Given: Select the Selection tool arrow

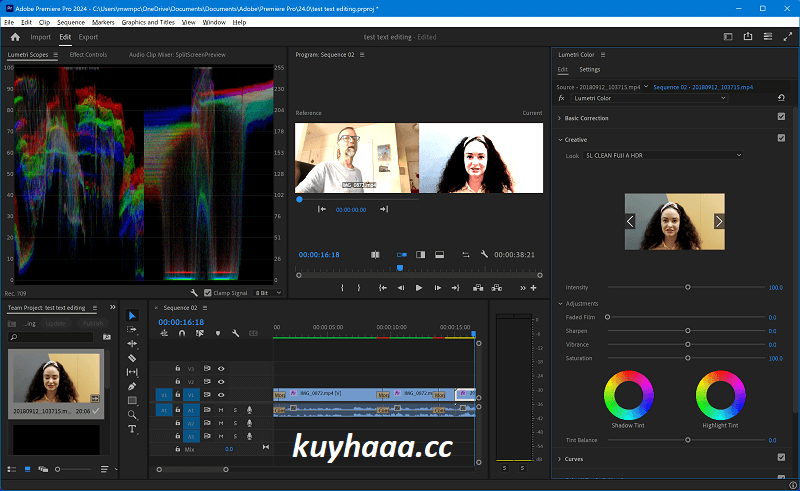Looking at the screenshot, I should (132, 315).
